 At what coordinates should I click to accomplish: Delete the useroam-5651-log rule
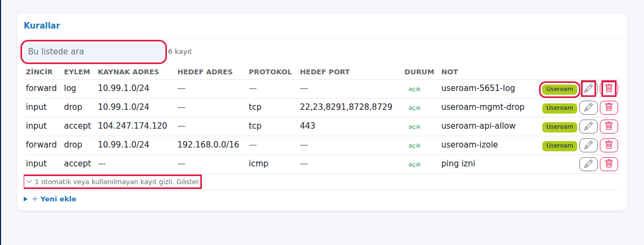pyautogui.click(x=609, y=88)
